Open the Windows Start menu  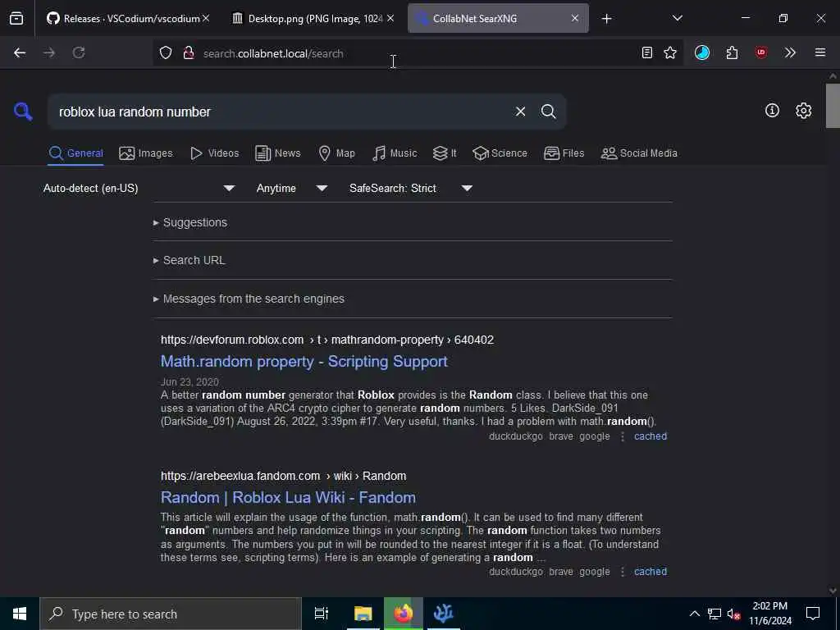coord(20,614)
